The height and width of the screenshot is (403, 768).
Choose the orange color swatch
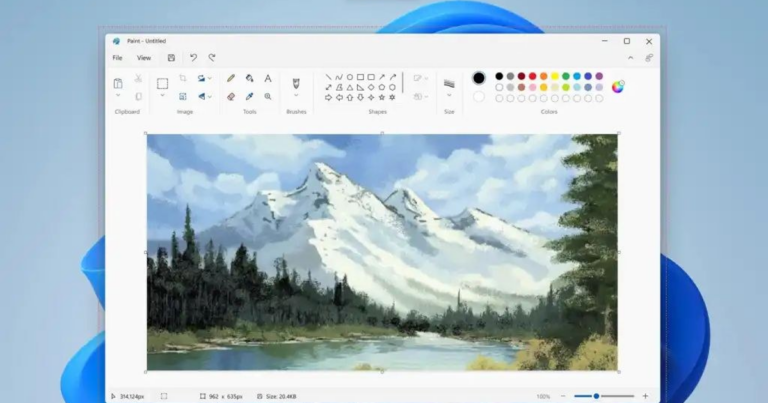pos(544,76)
